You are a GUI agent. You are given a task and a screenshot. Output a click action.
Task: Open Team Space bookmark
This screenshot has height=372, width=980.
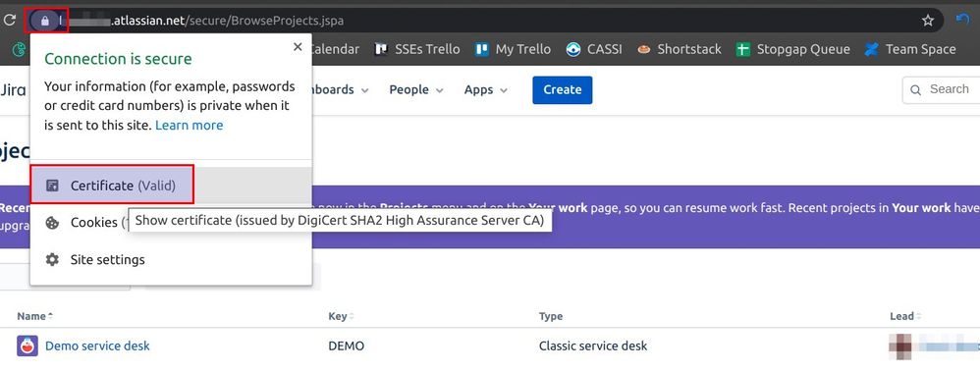(x=910, y=49)
